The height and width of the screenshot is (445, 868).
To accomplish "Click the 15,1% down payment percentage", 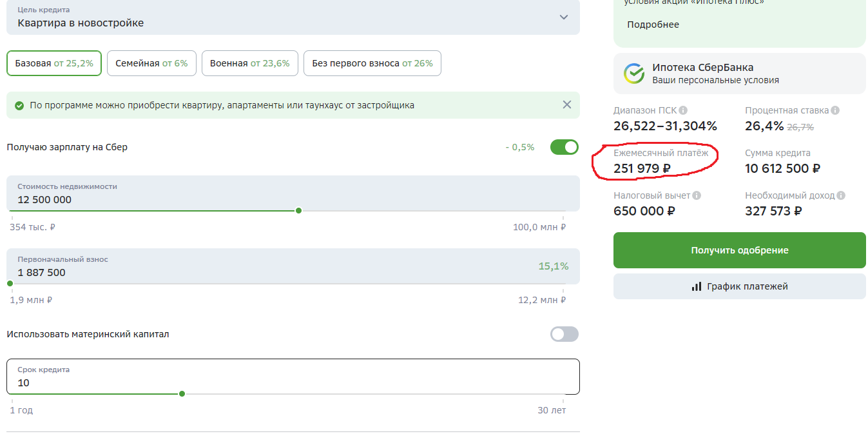I will click(554, 266).
